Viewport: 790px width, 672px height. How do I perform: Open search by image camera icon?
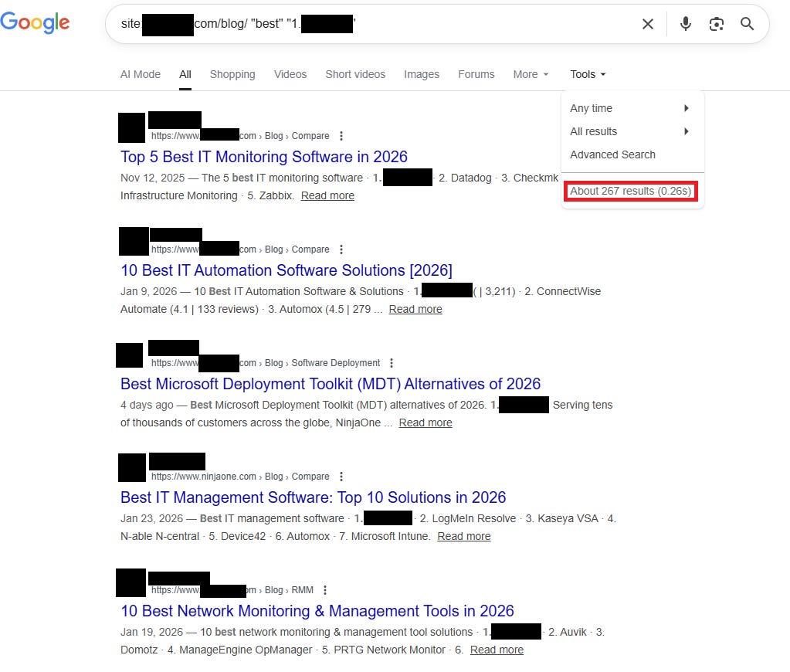(716, 24)
